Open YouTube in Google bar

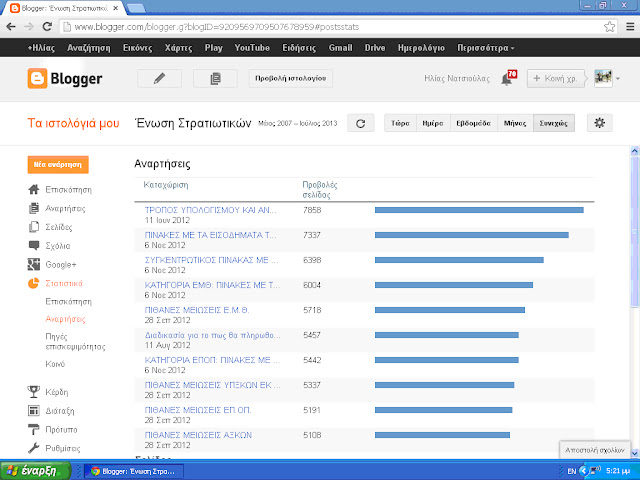tap(252, 48)
